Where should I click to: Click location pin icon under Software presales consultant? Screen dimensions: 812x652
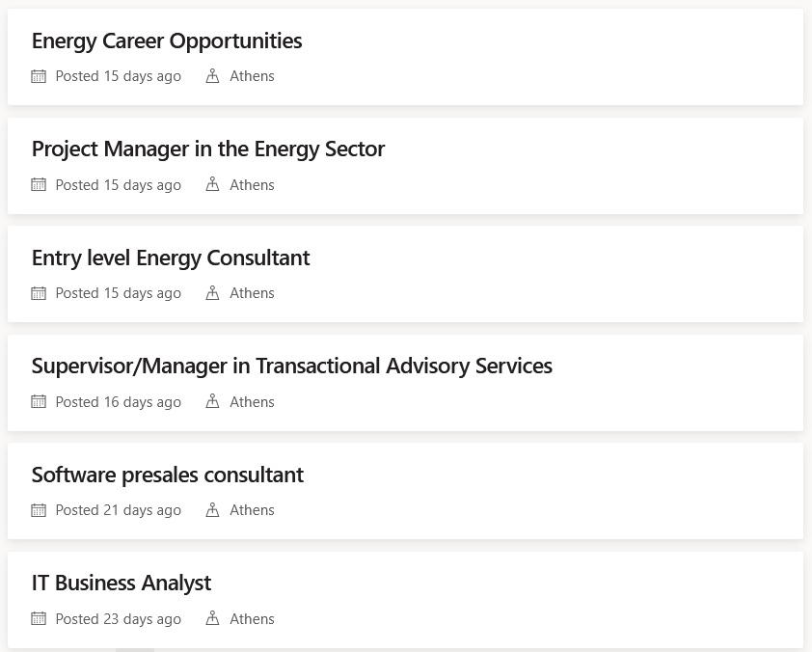click(212, 509)
